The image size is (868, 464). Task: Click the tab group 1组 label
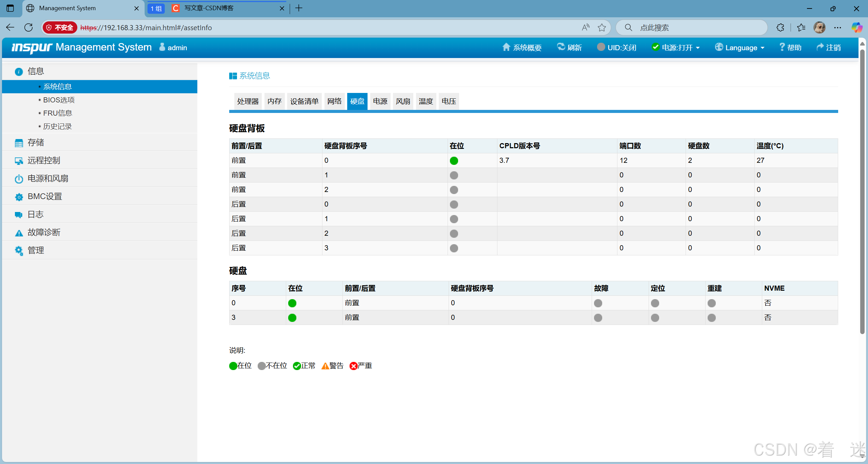(156, 8)
